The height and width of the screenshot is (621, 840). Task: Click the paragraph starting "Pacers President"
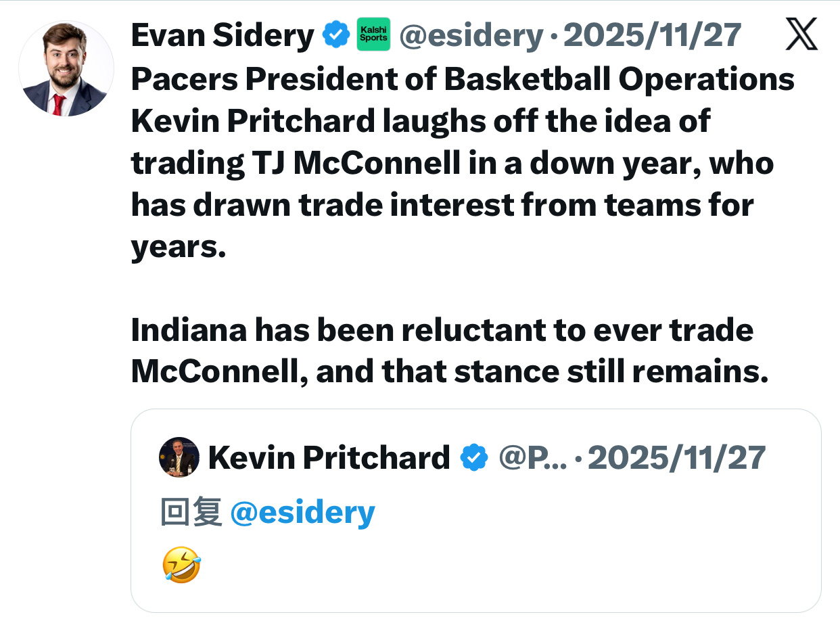462,162
